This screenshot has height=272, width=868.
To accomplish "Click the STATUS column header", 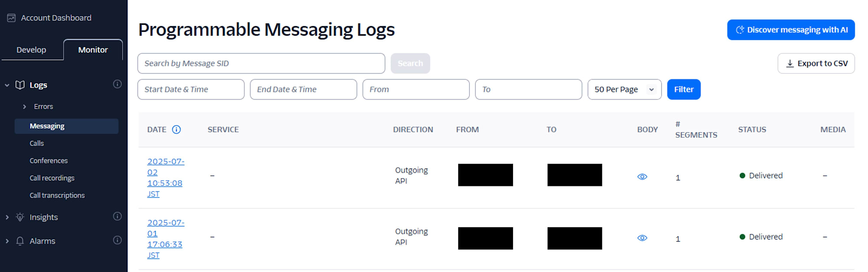I will pyautogui.click(x=752, y=129).
